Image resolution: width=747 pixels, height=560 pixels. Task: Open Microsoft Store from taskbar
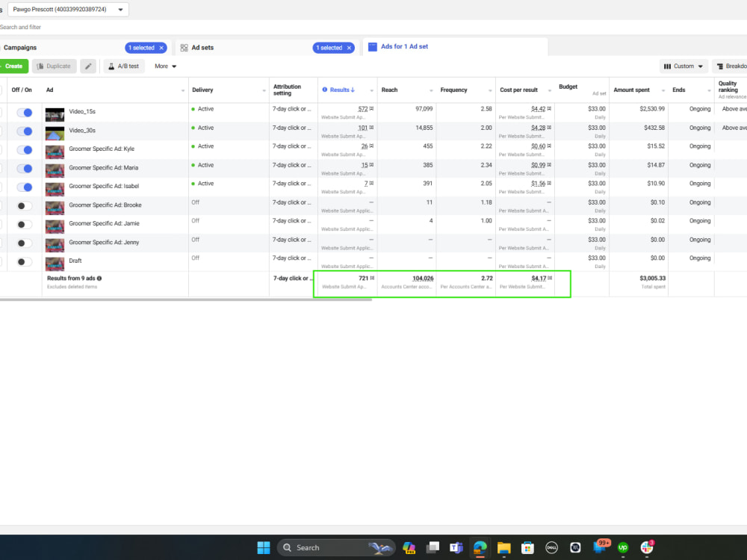coord(527,547)
